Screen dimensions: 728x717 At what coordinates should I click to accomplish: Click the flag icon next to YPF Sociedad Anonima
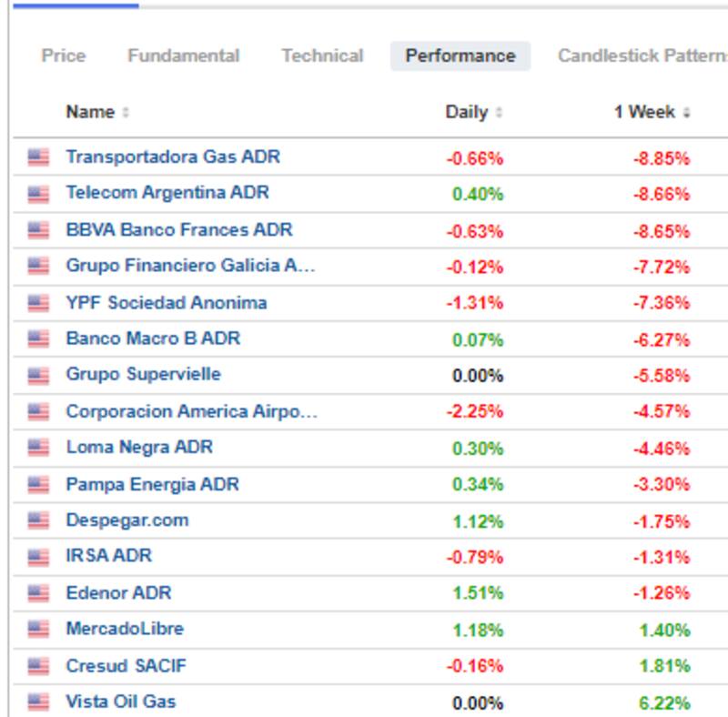[x=37, y=303]
